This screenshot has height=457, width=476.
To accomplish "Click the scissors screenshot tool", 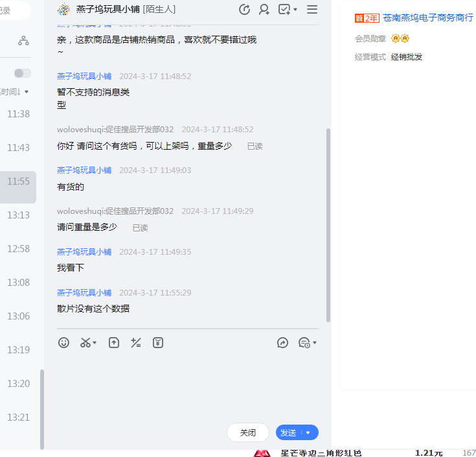I will coord(85,343).
